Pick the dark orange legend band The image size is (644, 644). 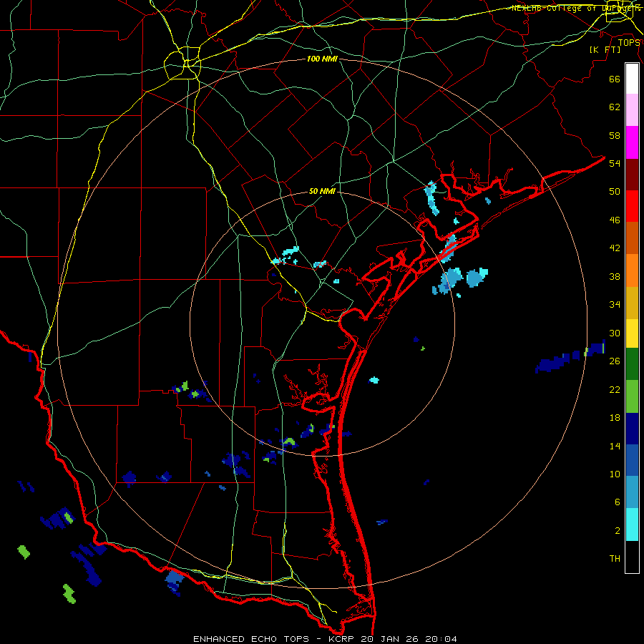click(632, 238)
